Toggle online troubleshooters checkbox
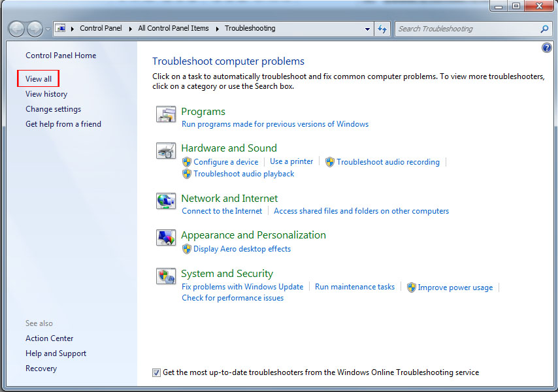This screenshot has width=558, height=392. click(x=156, y=372)
